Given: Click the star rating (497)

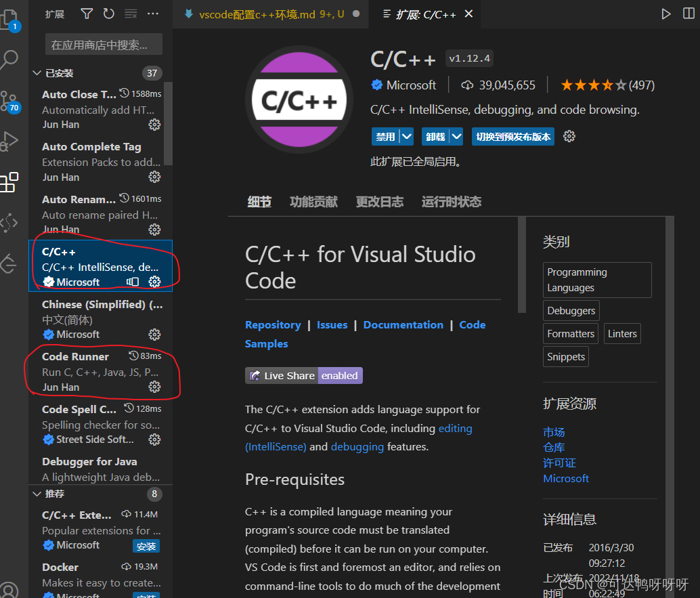Looking at the screenshot, I should click(x=607, y=85).
